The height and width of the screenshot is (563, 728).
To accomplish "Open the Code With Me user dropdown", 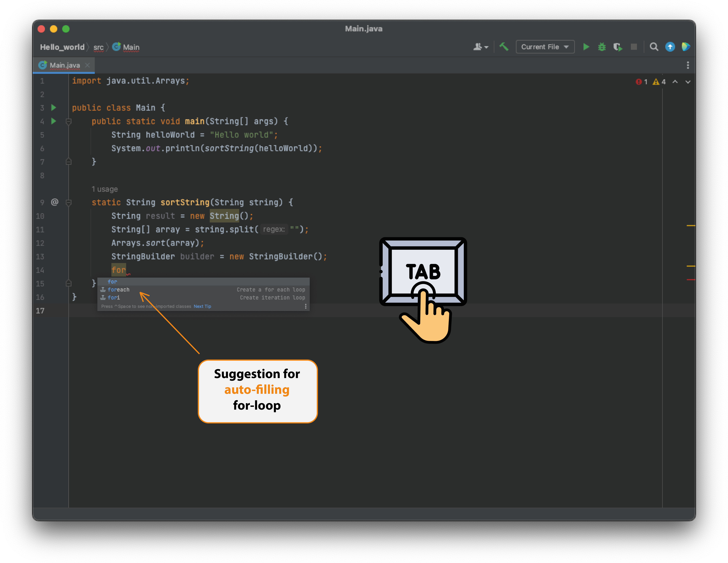I will click(x=481, y=47).
